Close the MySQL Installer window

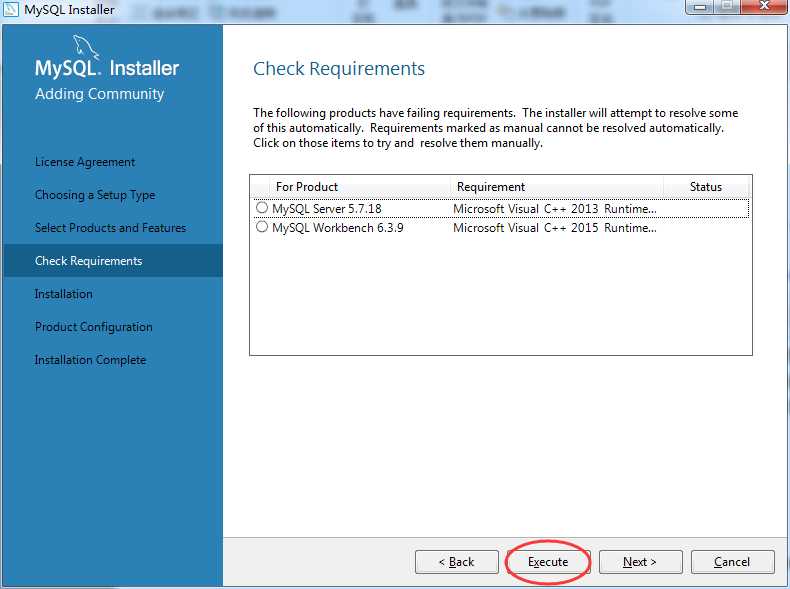coord(764,7)
